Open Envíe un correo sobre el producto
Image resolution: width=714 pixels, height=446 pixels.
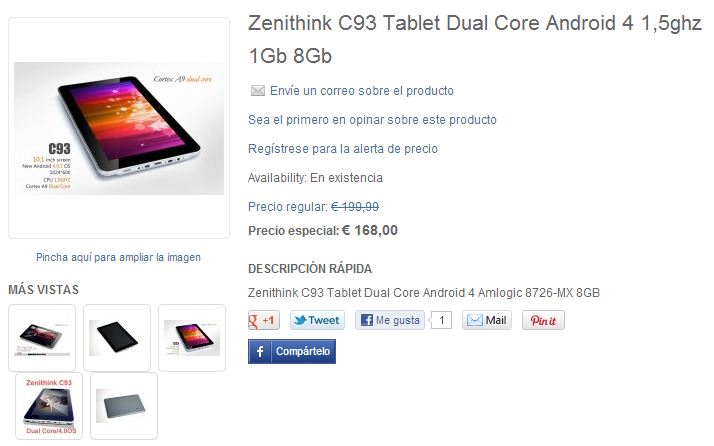(362, 91)
